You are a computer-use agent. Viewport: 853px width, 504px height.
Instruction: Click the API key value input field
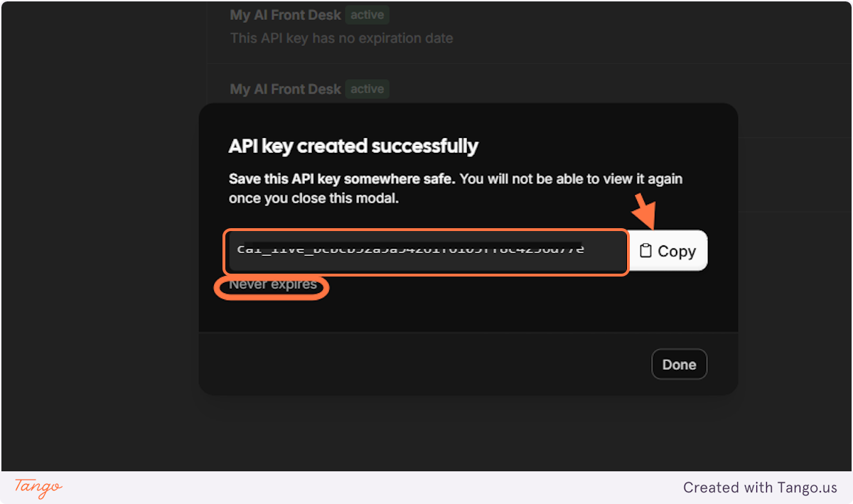point(426,250)
